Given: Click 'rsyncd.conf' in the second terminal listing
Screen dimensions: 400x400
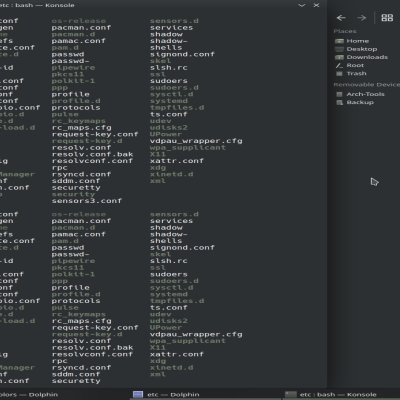Looking at the screenshot, I should (81, 368).
